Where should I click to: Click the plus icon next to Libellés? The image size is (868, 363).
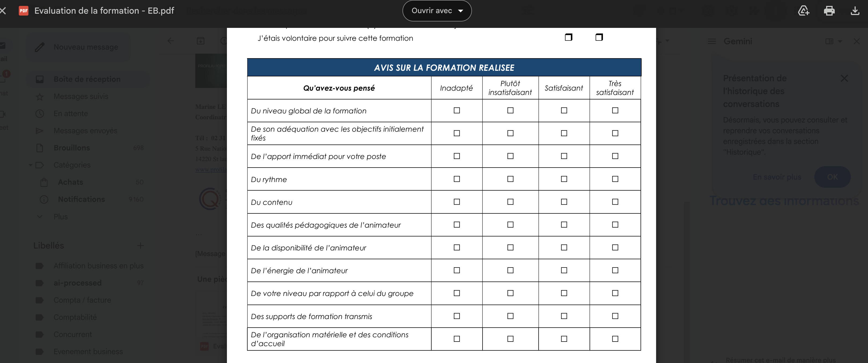pyautogui.click(x=141, y=246)
